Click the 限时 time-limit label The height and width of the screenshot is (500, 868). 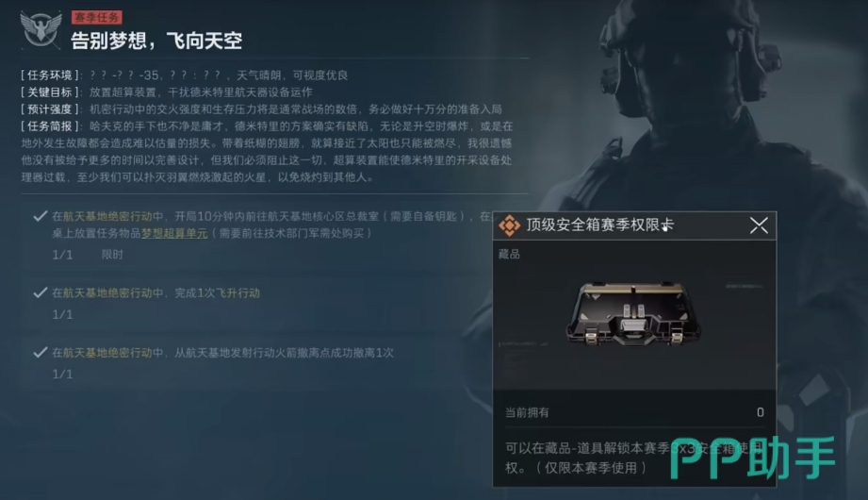pos(112,255)
